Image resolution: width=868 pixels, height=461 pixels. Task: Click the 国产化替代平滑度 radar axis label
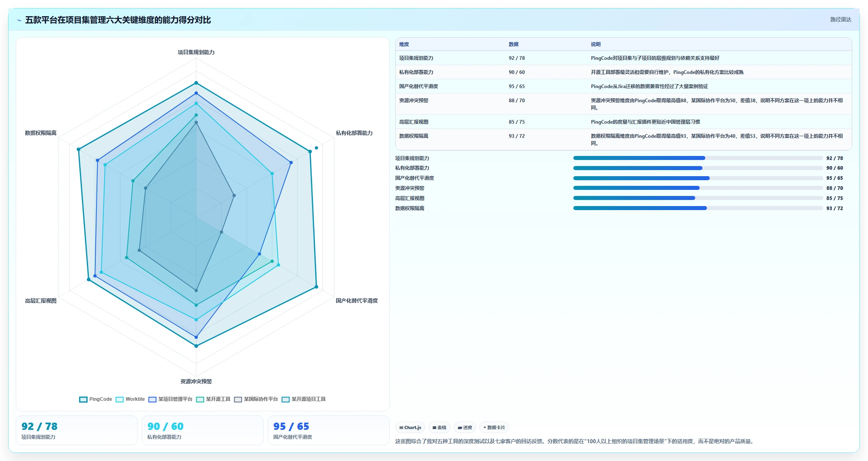357,301
